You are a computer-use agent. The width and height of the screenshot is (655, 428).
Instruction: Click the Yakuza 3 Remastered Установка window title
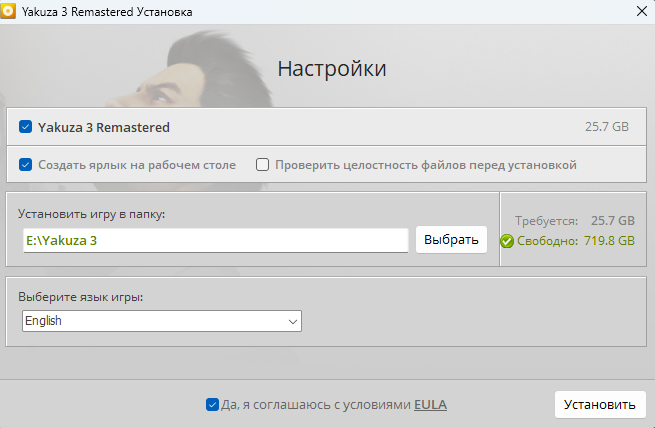107,12
